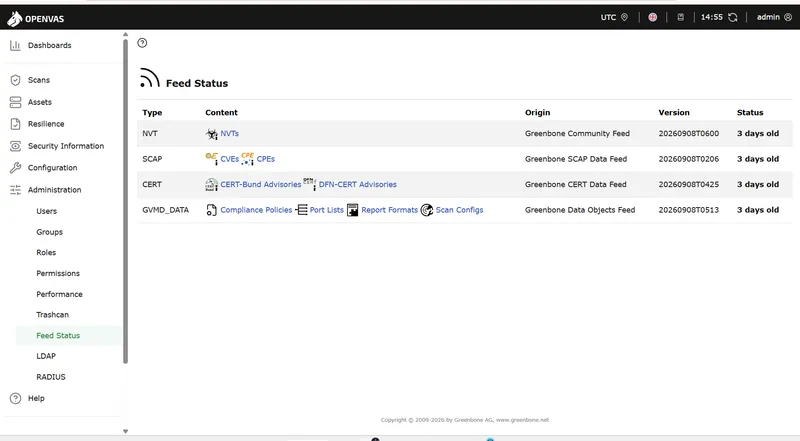Open the CPEs link
The height and width of the screenshot is (441, 800).
[266, 159]
